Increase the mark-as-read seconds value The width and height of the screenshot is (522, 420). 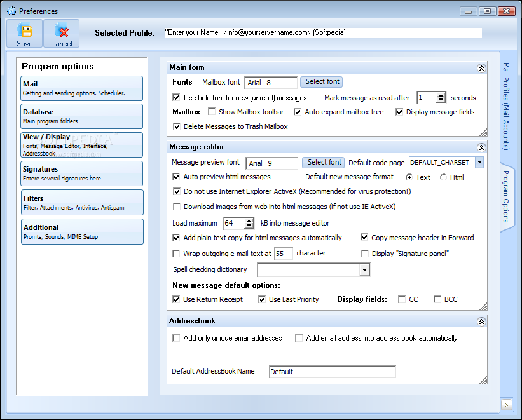[x=441, y=95]
